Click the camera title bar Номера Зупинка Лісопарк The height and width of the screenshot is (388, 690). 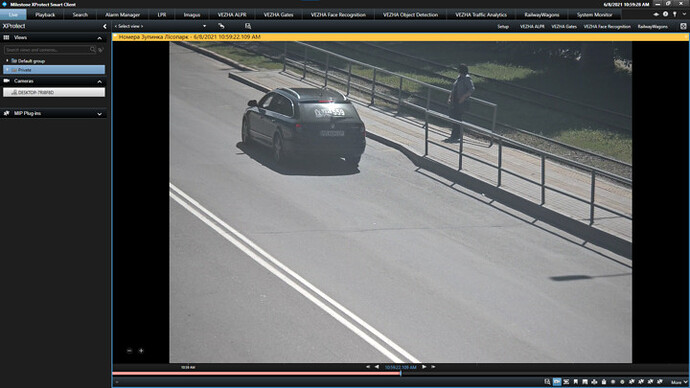pyautogui.click(x=400, y=37)
